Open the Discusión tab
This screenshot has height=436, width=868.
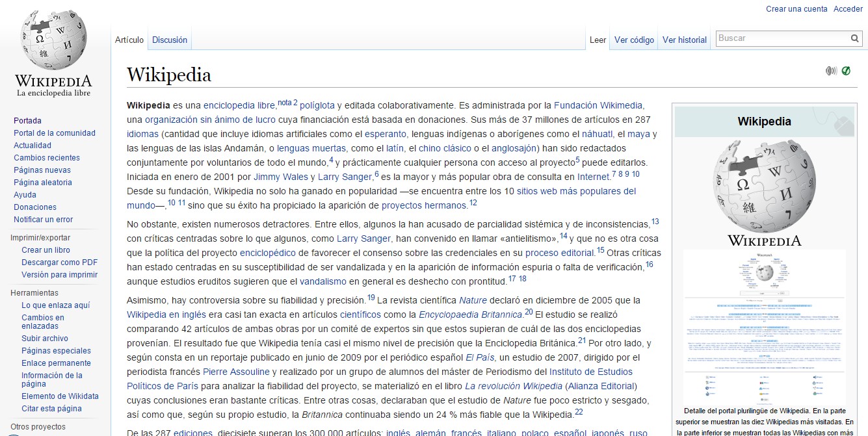170,40
